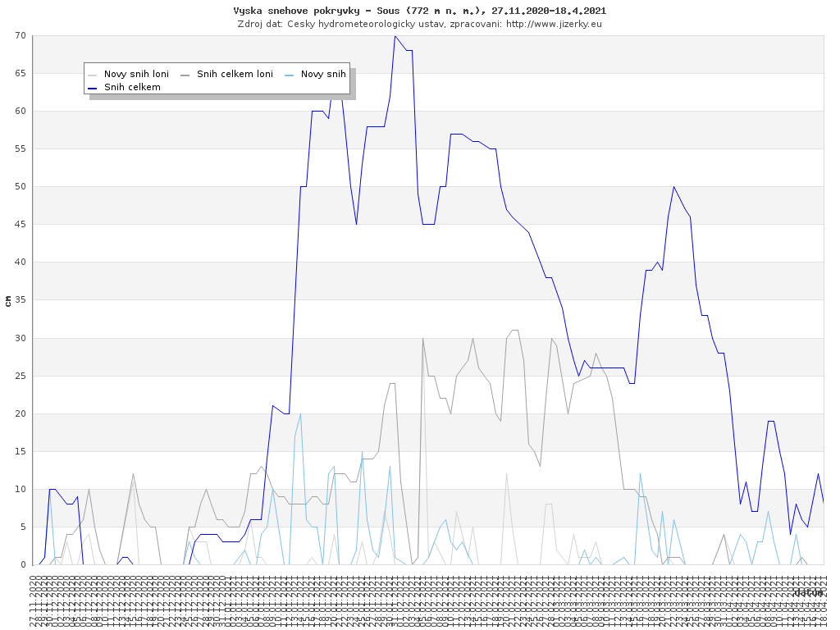Click the 35 value on the y-axis
The height and width of the screenshot is (630, 840).
[21, 300]
